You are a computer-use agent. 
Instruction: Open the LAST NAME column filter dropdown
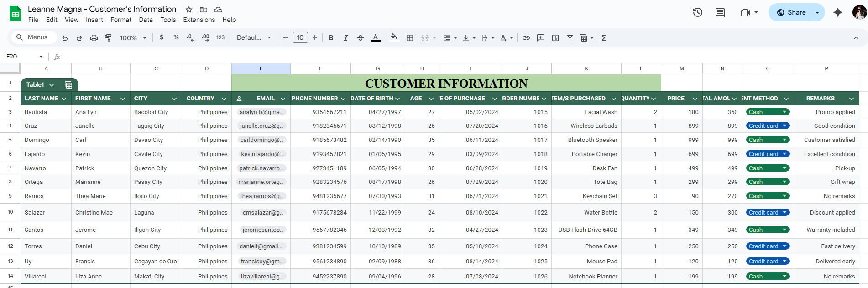(64, 99)
